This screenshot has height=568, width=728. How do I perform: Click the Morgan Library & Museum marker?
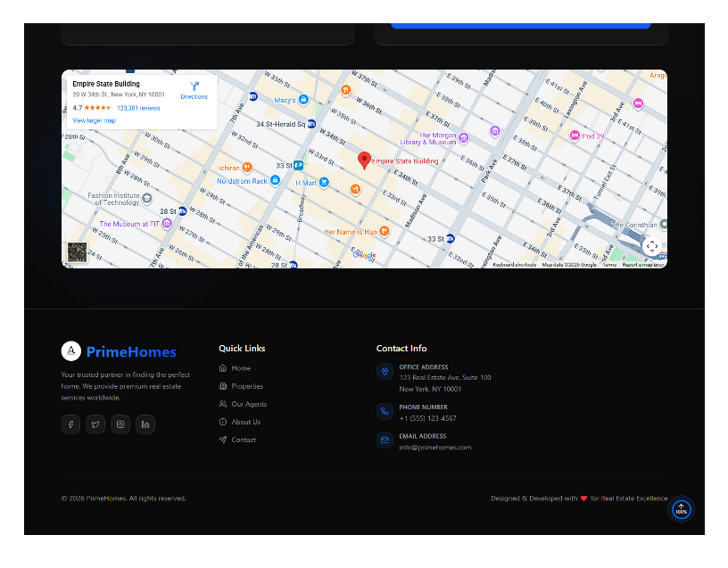coord(463,137)
